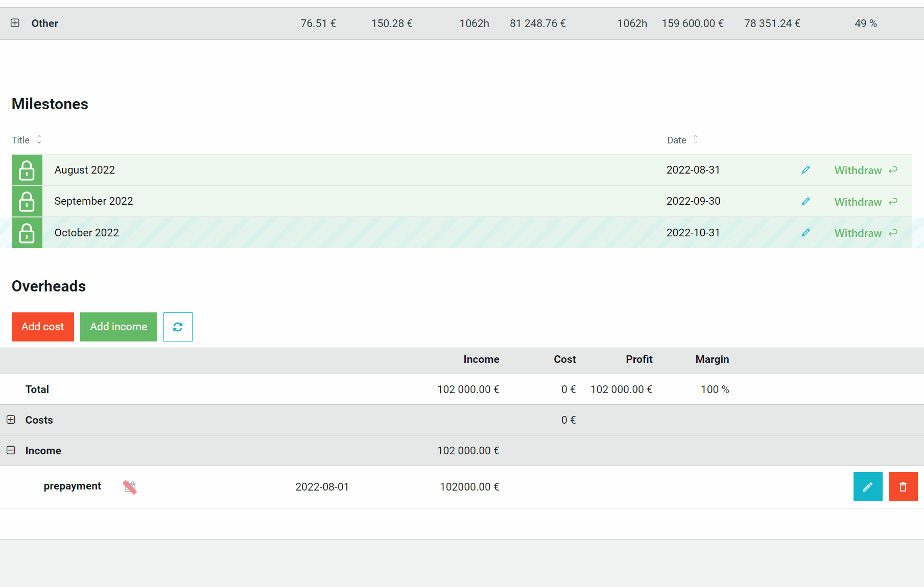Expand the Other row

coord(15,23)
